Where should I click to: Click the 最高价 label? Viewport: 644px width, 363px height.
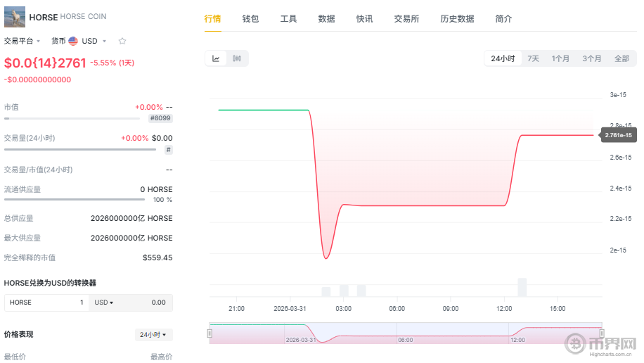162,357
